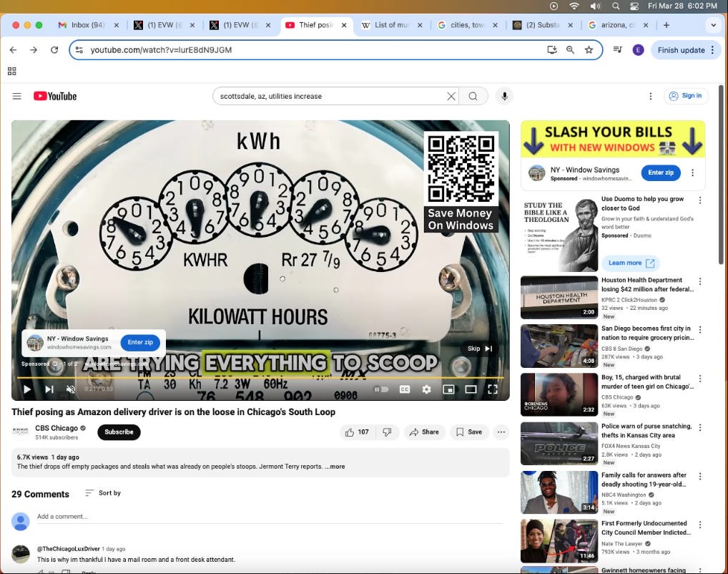Open the Sort by comments dropdown
The image size is (728, 574).
103,493
